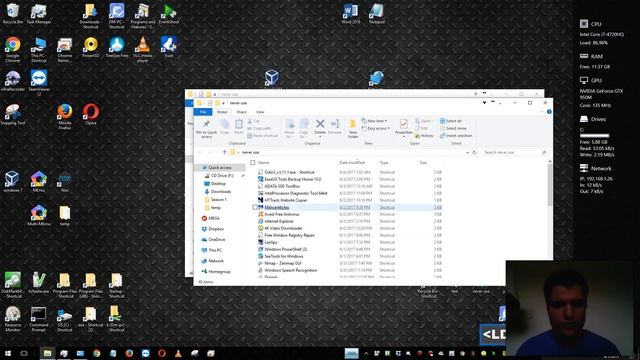Image resolution: width=640 pixels, height=360 pixels.
Task: Select the HTTrack Website Copier shortcut
Action: coord(286,200)
